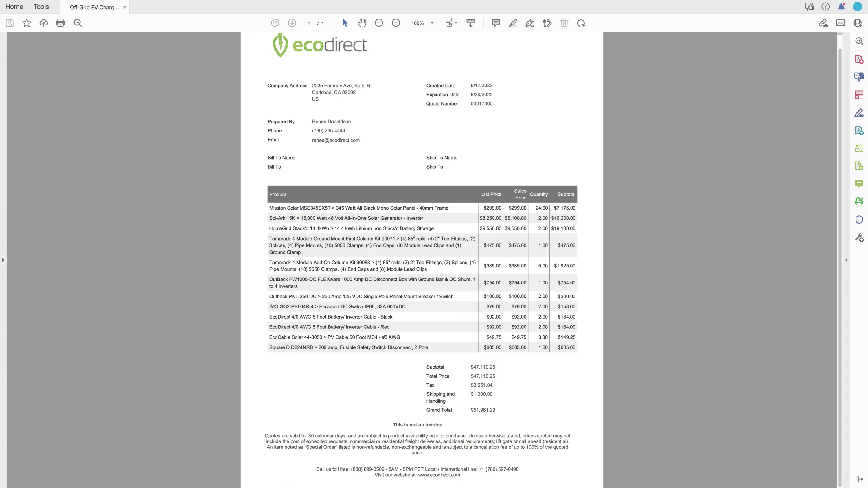Open the Tools tab
The image size is (868, 488).
coord(41,7)
